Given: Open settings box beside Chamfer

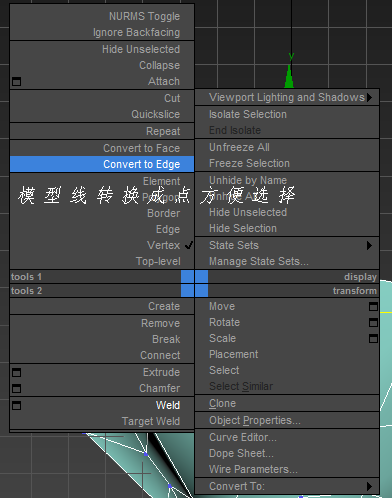Looking at the screenshot, I should coord(16,388).
